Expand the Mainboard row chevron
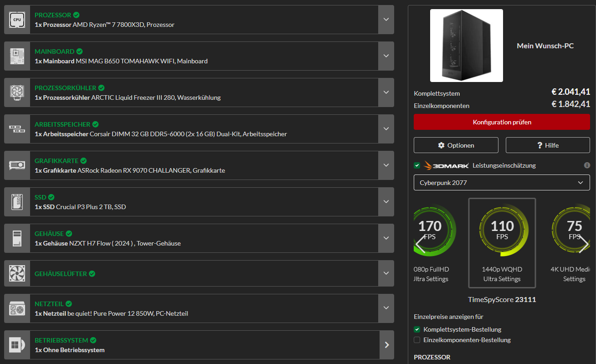This screenshot has width=596, height=364. (x=386, y=56)
